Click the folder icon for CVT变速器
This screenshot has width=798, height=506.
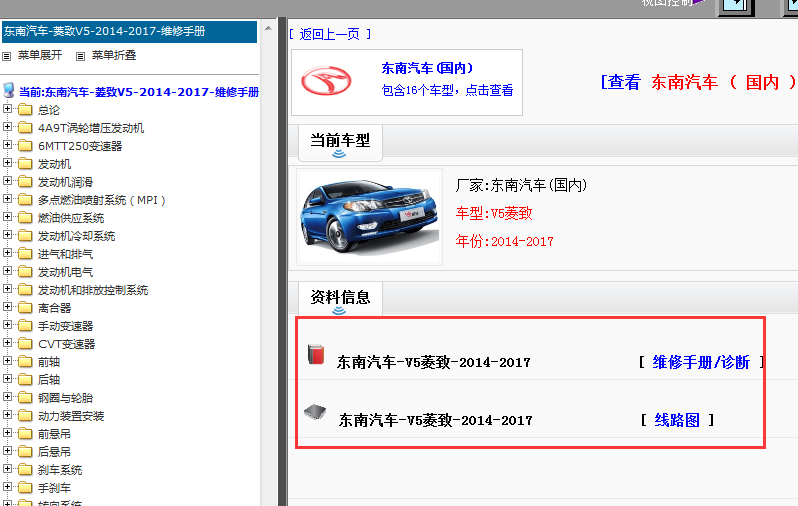(x=25, y=344)
